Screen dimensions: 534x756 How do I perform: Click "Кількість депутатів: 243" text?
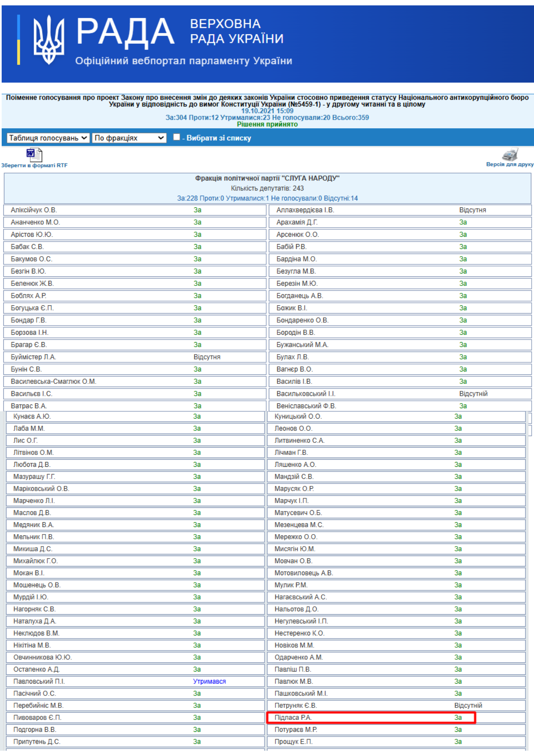(267, 188)
